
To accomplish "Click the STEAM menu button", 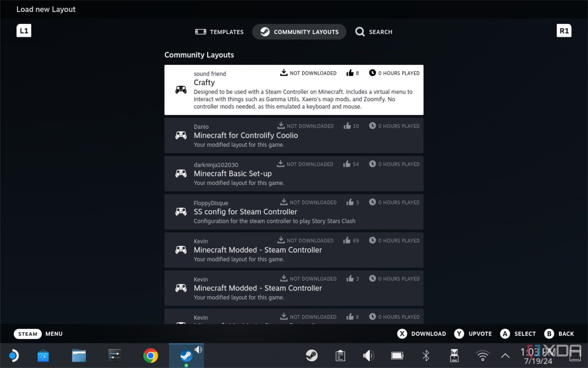I will pyautogui.click(x=27, y=334).
